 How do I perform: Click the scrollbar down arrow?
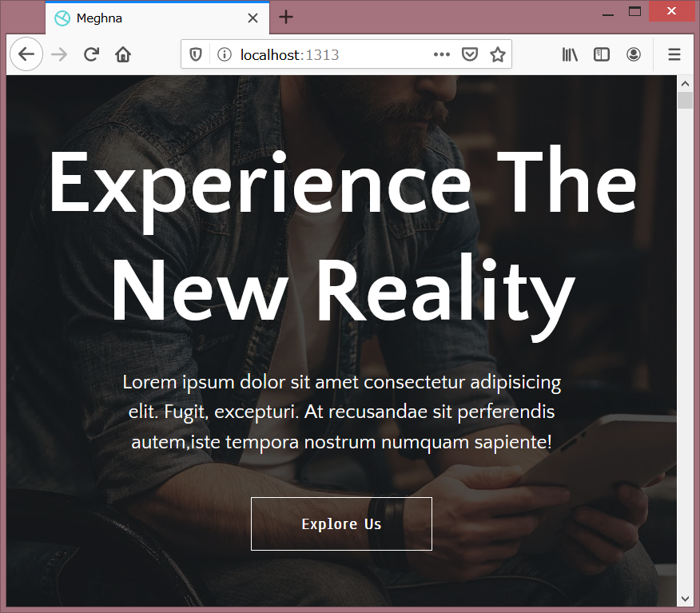point(685,599)
